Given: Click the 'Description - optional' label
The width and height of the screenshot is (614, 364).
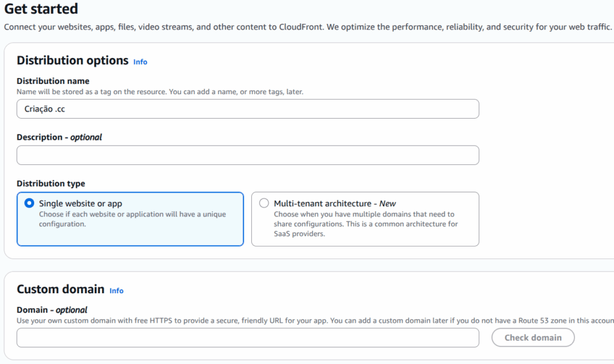Looking at the screenshot, I should pyautogui.click(x=59, y=137).
